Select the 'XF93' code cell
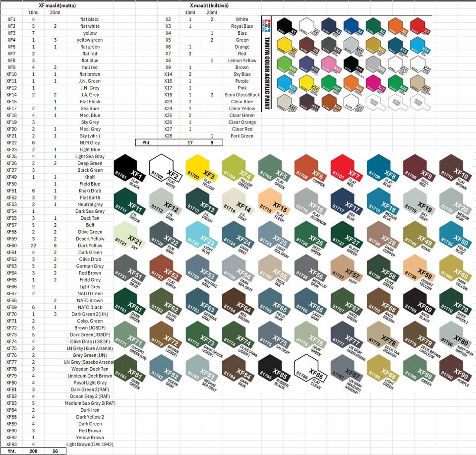Viewport: 476px width, 455px height. coord(11,445)
